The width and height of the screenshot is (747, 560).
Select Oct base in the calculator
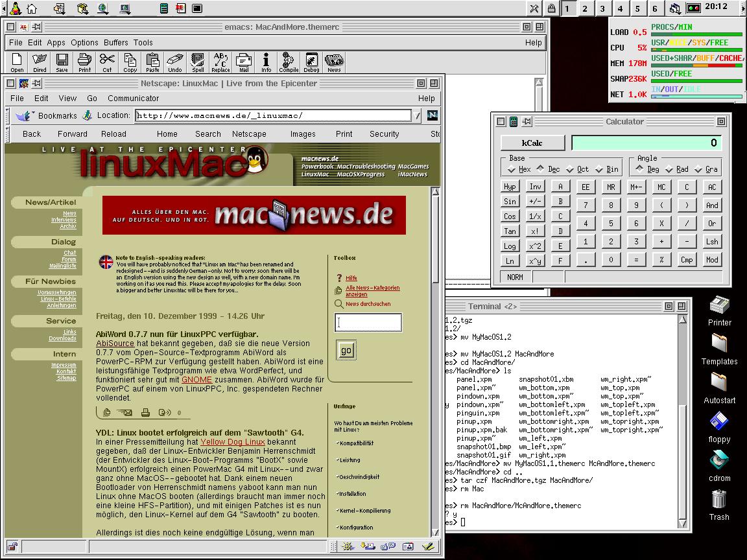577,169
